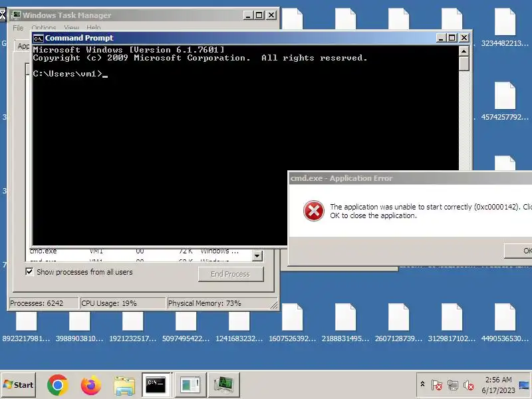Click the Task Manager title bar icon
Screen dimensions: 532x399
tap(16, 15)
